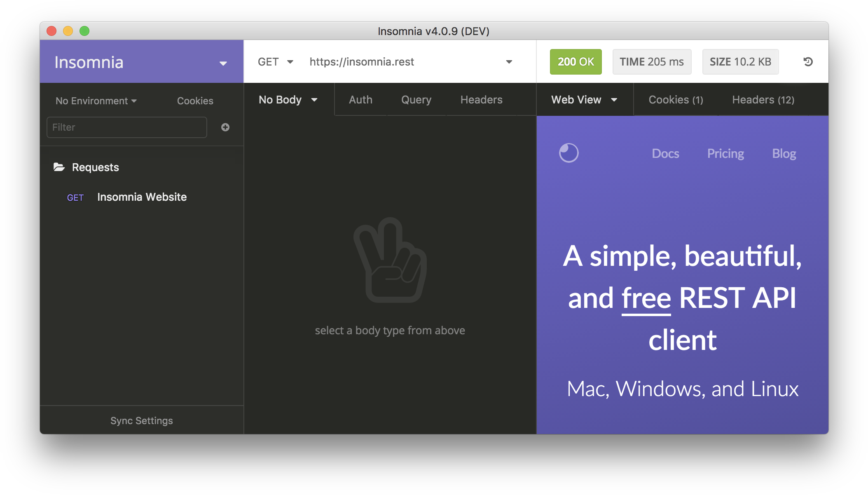Open the response Cookies (1) tab
Viewport: 868px width, 495px height.
coord(676,100)
